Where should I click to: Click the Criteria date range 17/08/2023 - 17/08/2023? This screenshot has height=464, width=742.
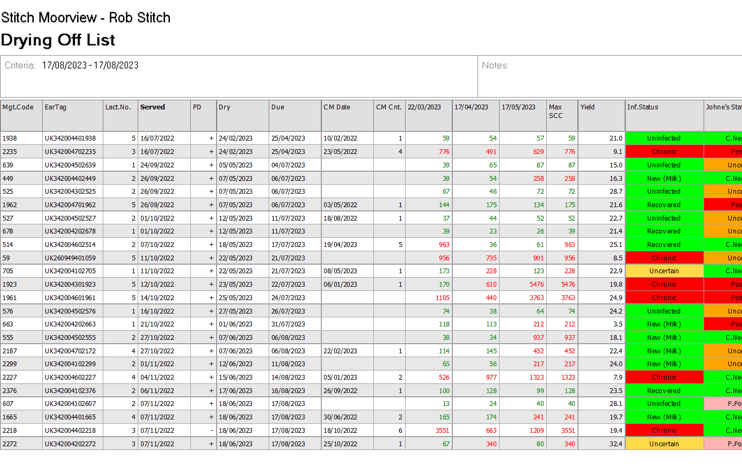[x=90, y=66]
